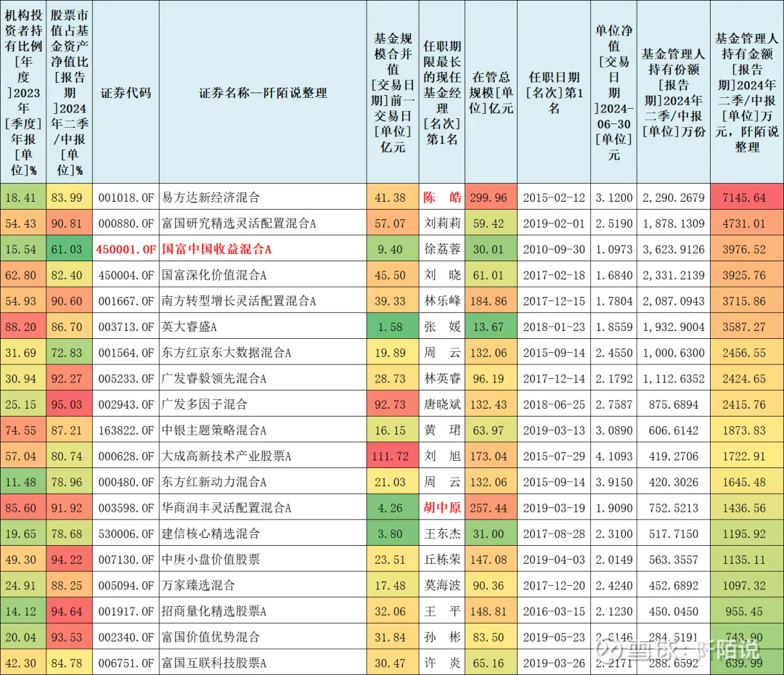Select manager name 莫海波

coord(442,586)
